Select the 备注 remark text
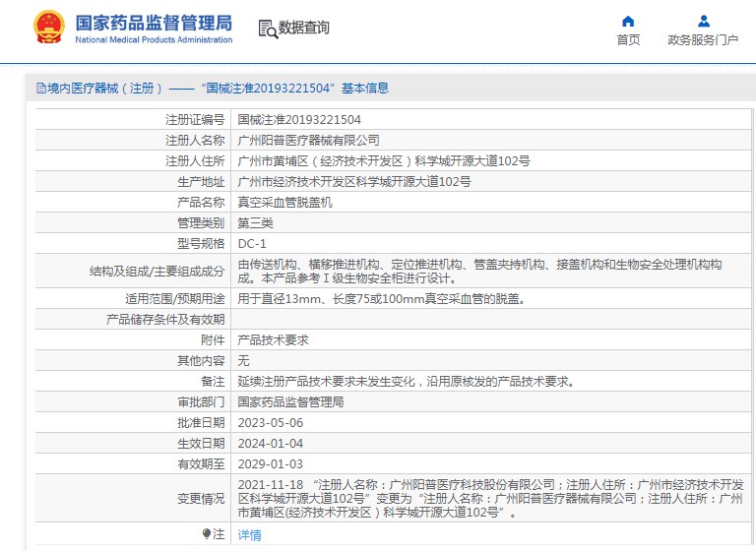The height and width of the screenshot is (551, 756). [407, 382]
